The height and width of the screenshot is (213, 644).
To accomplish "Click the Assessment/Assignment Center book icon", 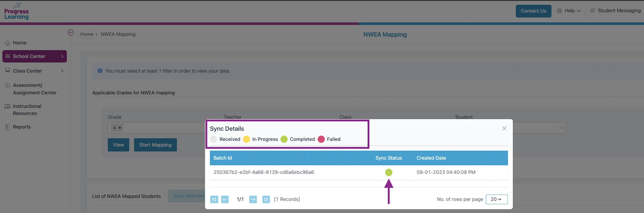I will (8, 85).
